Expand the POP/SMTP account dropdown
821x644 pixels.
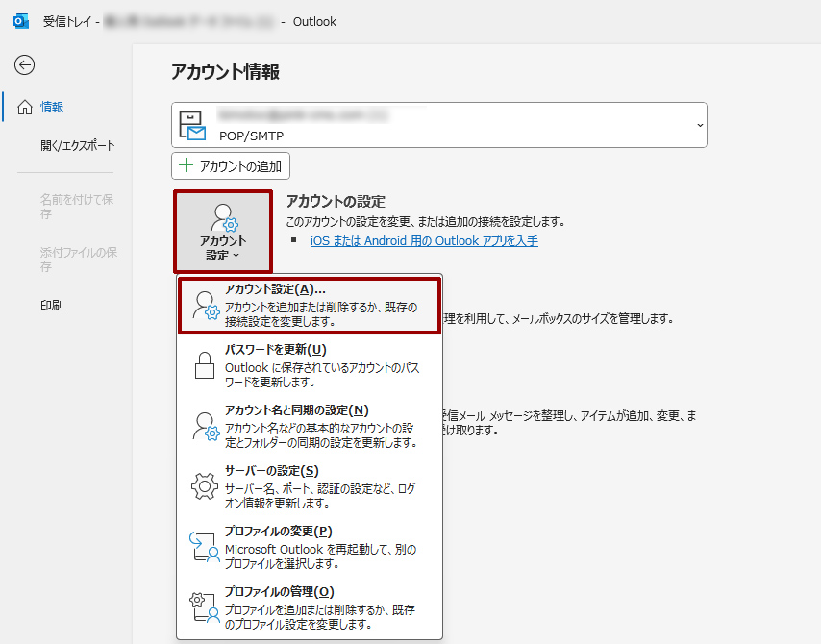coord(699,125)
